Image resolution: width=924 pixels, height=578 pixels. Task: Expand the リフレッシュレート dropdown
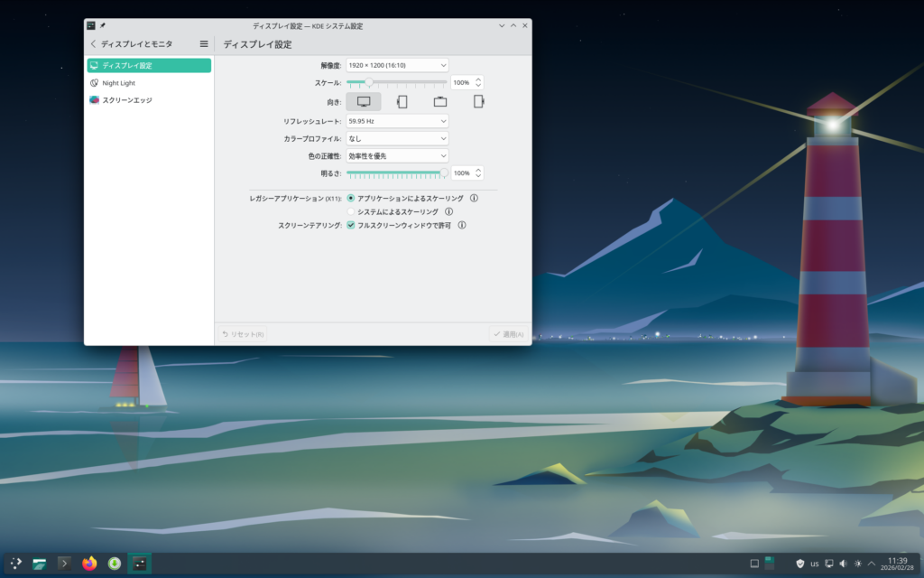click(397, 121)
